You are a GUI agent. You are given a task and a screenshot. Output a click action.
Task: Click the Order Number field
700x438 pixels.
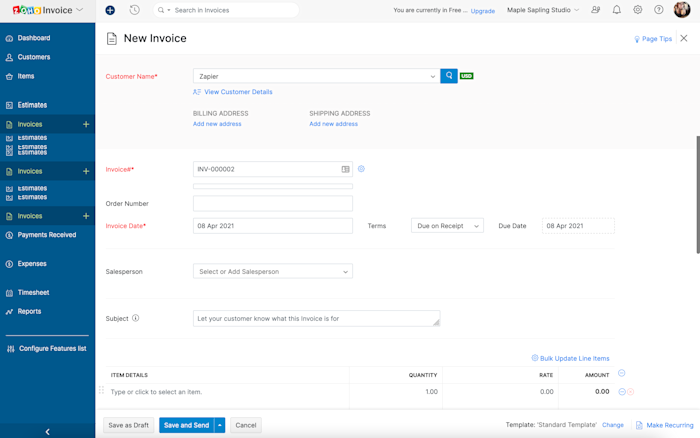tap(273, 204)
